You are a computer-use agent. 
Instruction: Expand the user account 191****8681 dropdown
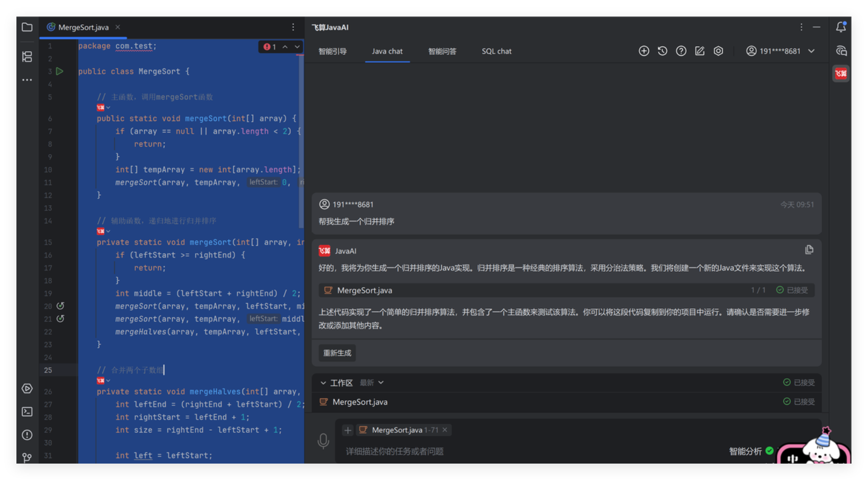coord(811,51)
